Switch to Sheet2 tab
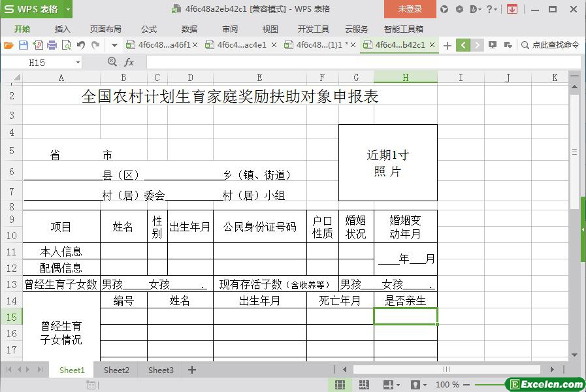 116,370
